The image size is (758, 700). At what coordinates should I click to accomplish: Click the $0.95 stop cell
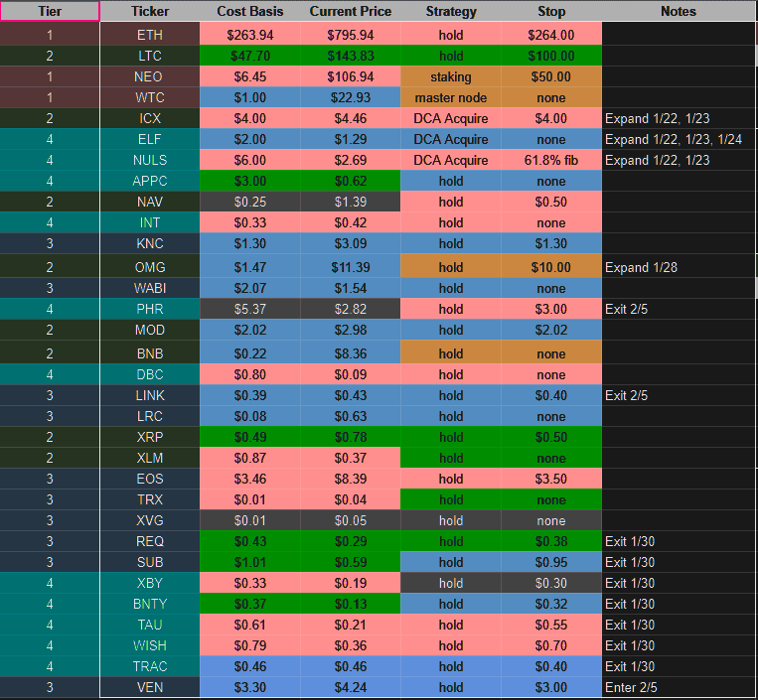pyautogui.click(x=551, y=562)
